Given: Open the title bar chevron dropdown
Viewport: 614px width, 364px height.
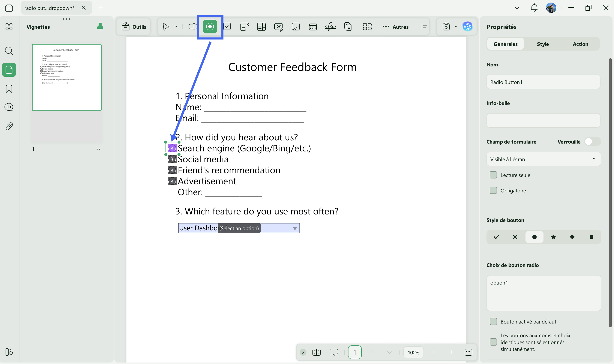Looking at the screenshot, I should coord(517,8).
